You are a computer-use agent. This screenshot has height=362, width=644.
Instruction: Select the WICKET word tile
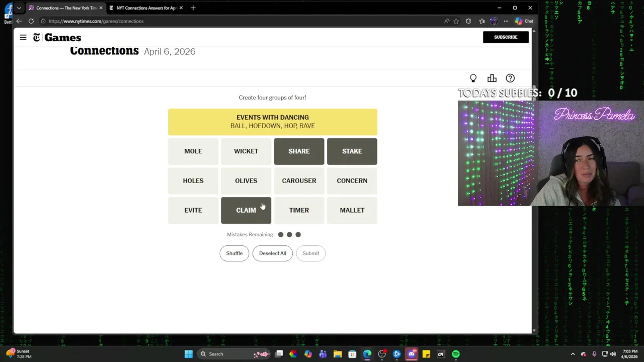click(246, 151)
